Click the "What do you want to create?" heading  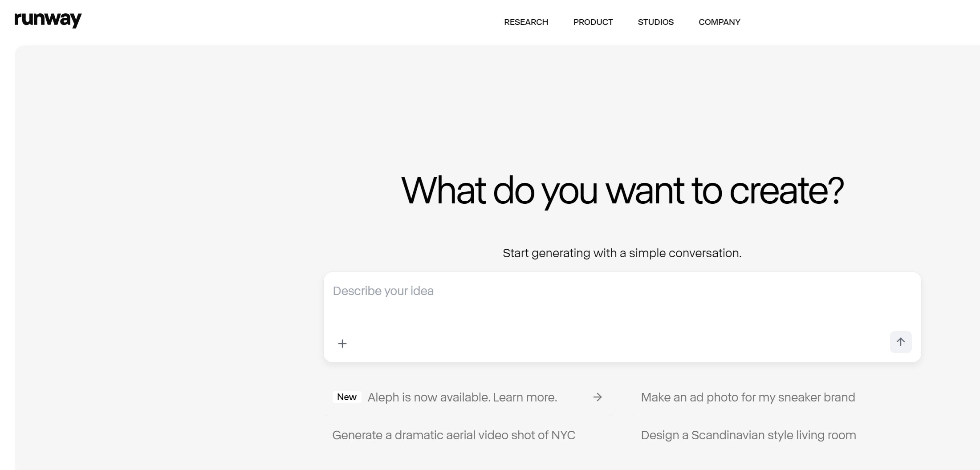point(622,190)
